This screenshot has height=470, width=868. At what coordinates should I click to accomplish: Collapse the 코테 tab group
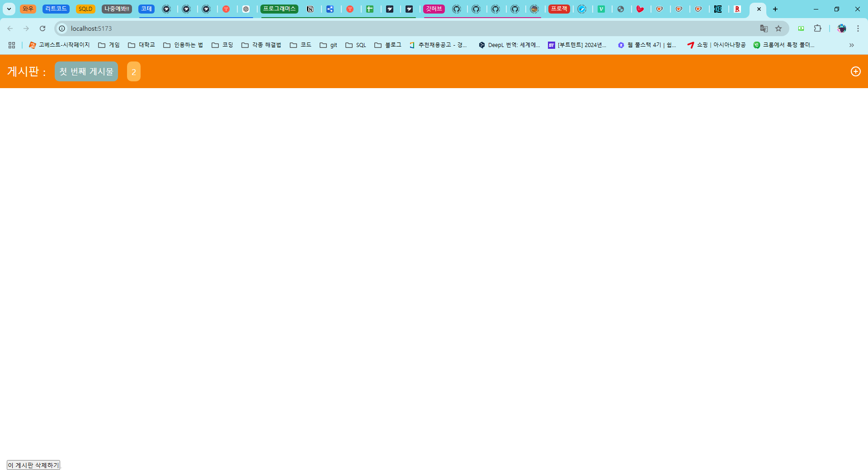tap(146, 9)
